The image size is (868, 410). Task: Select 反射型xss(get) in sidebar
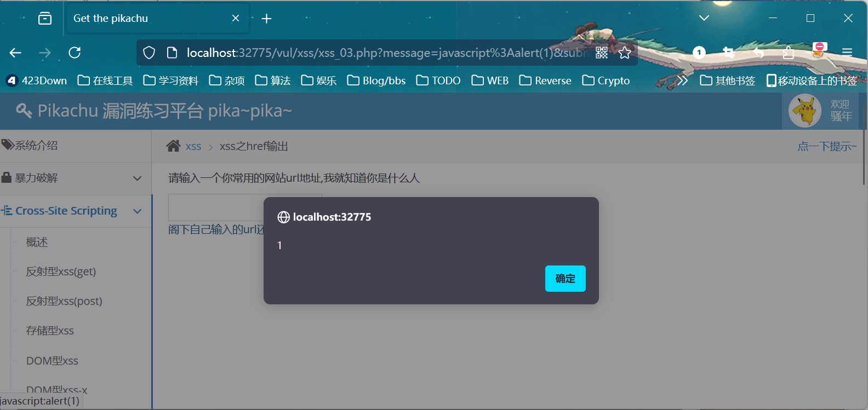[61, 272]
